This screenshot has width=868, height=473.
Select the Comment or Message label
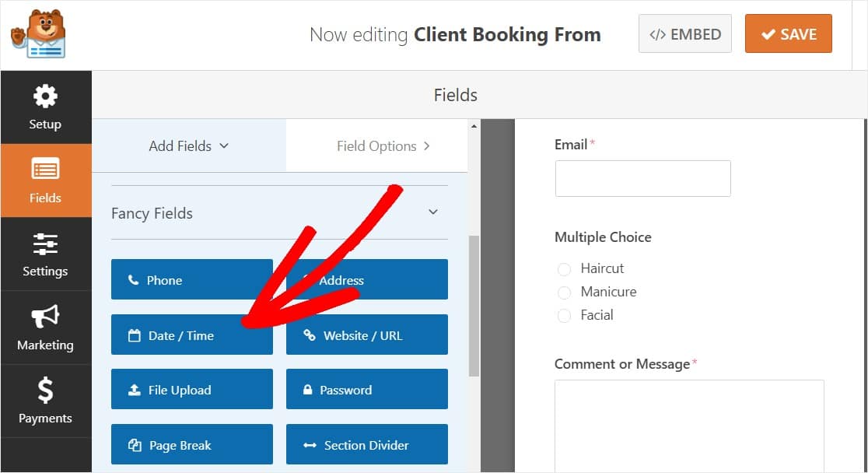pos(622,364)
